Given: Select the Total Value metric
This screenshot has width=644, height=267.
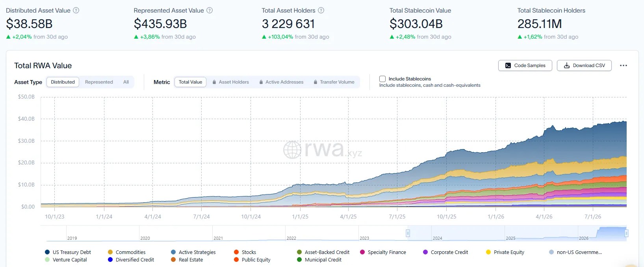Looking at the screenshot, I should [190, 82].
